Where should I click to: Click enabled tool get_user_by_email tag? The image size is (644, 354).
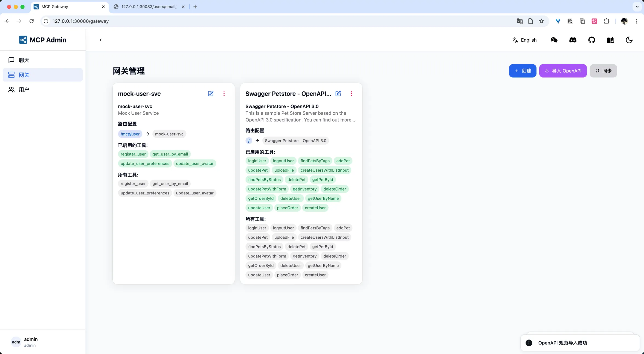click(x=170, y=154)
